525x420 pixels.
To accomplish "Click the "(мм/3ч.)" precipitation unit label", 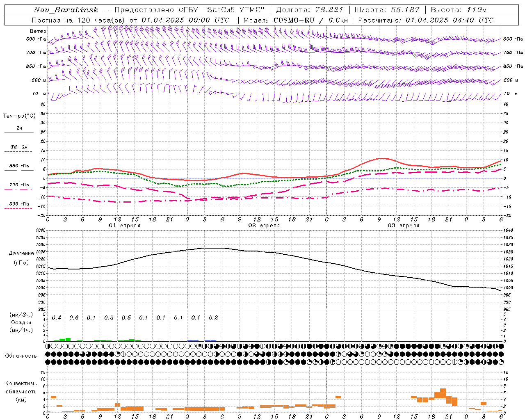I will [x=21, y=315].
